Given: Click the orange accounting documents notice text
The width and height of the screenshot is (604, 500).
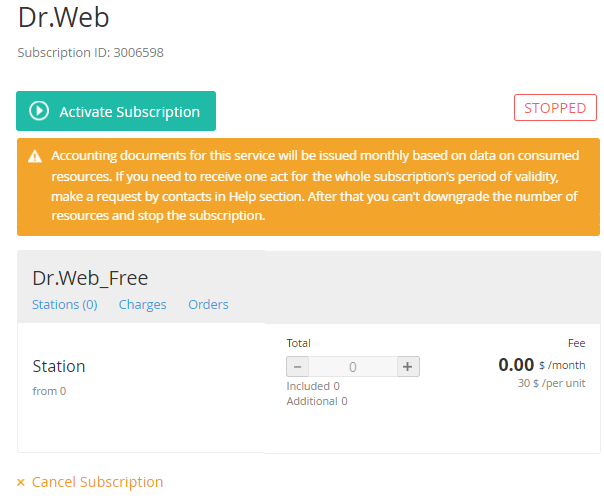Looking at the screenshot, I should click(315, 185).
